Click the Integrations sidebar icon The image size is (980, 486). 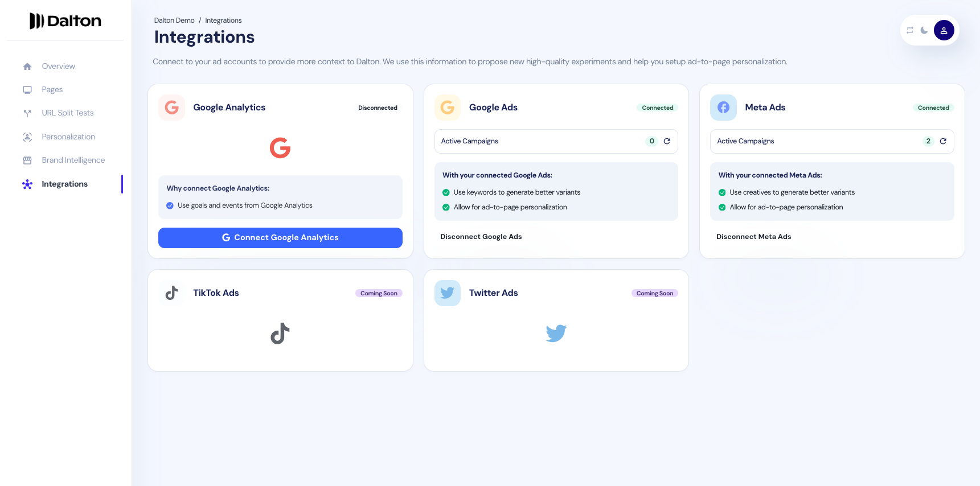pos(27,184)
